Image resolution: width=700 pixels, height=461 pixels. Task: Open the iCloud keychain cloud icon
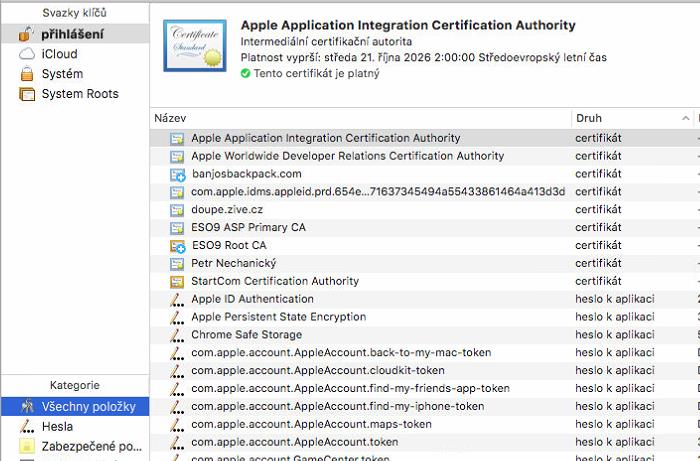click(x=27, y=54)
